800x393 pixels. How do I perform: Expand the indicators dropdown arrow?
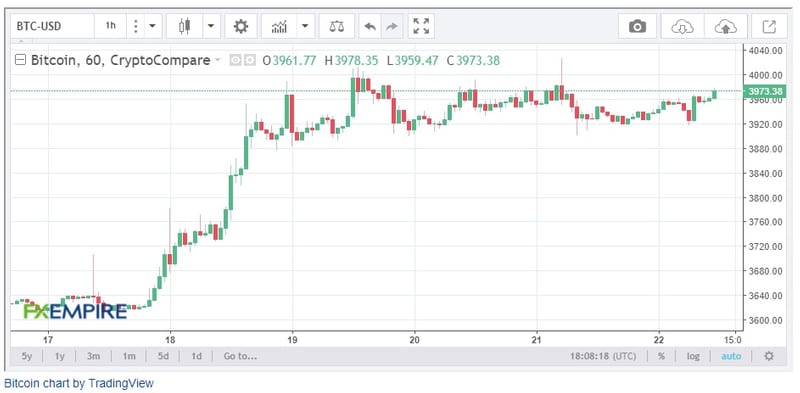pyautogui.click(x=305, y=26)
